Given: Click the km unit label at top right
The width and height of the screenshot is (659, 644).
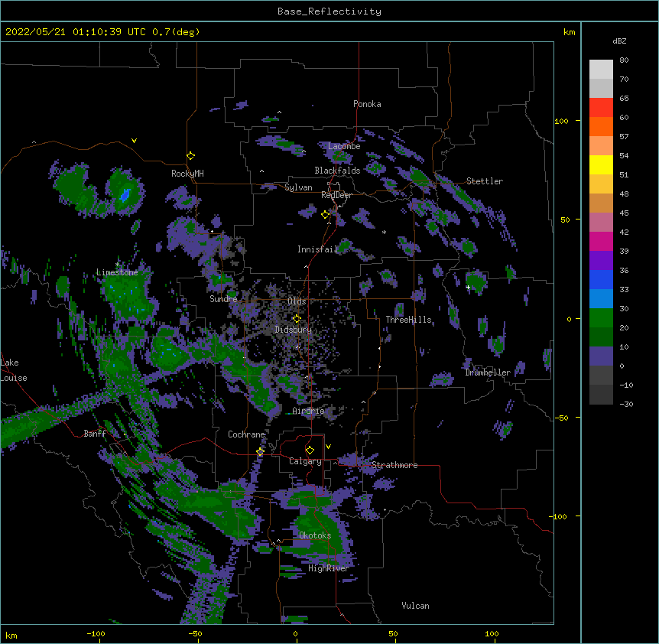Looking at the screenshot, I should click(569, 32).
